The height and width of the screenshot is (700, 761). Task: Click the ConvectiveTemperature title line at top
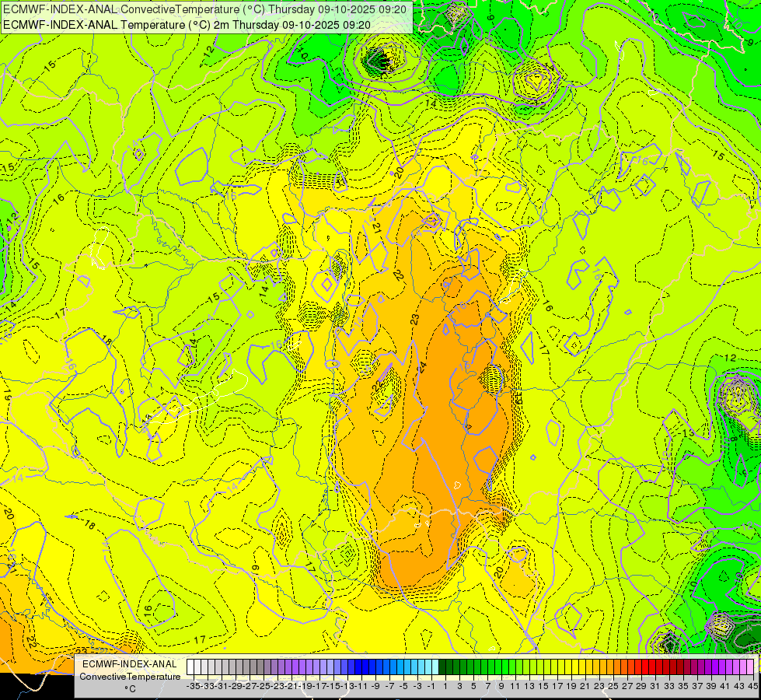click(x=204, y=9)
